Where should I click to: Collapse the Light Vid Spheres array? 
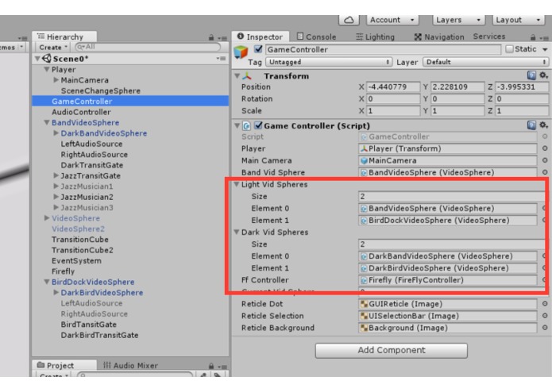coord(237,184)
